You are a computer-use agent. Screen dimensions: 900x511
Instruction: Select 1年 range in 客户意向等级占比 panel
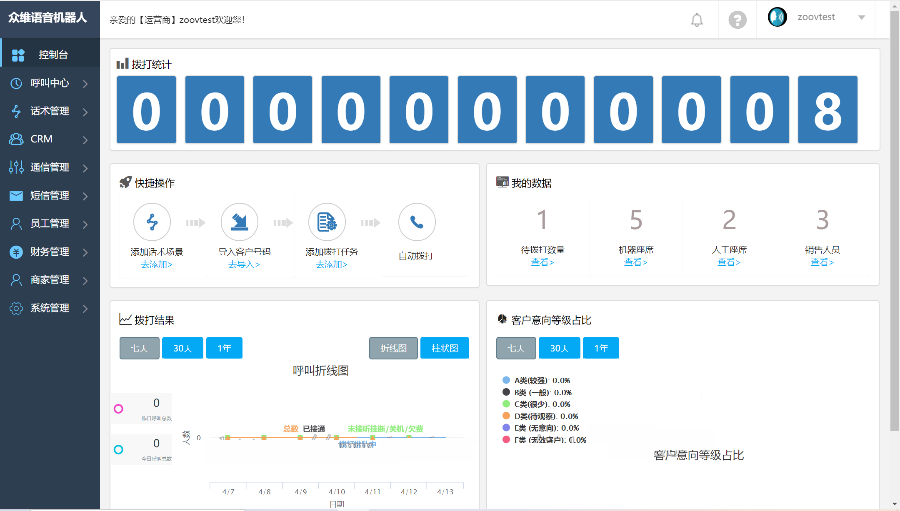[x=601, y=348]
